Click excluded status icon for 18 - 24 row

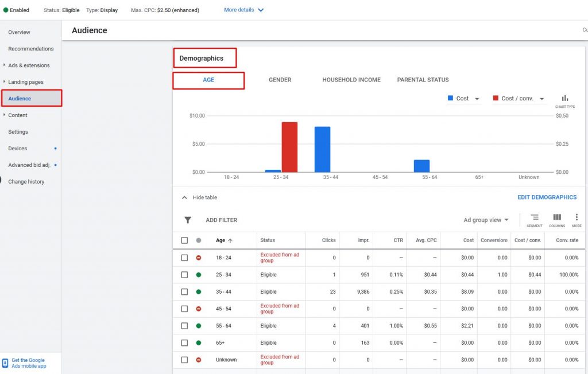pyautogui.click(x=199, y=258)
